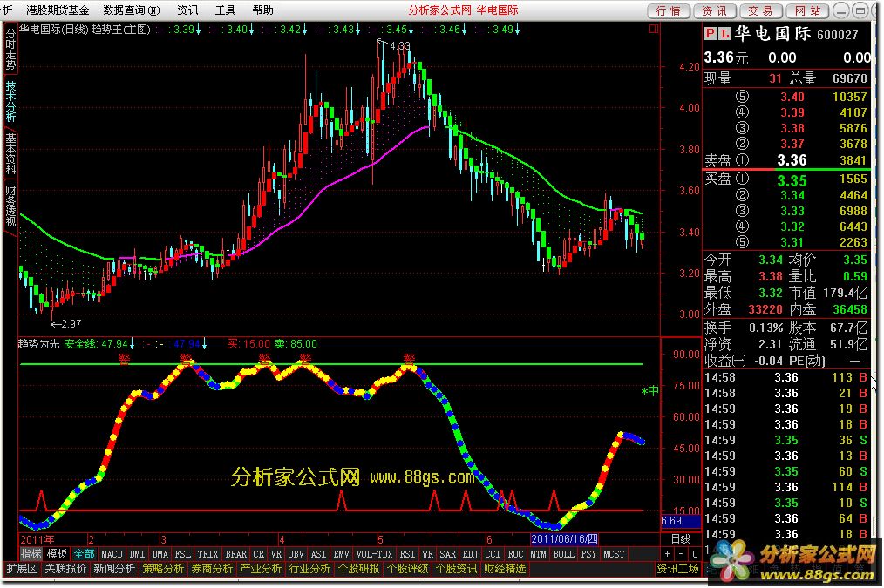Click the 行情 button
Screen dimensions: 884x588
(669, 10)
